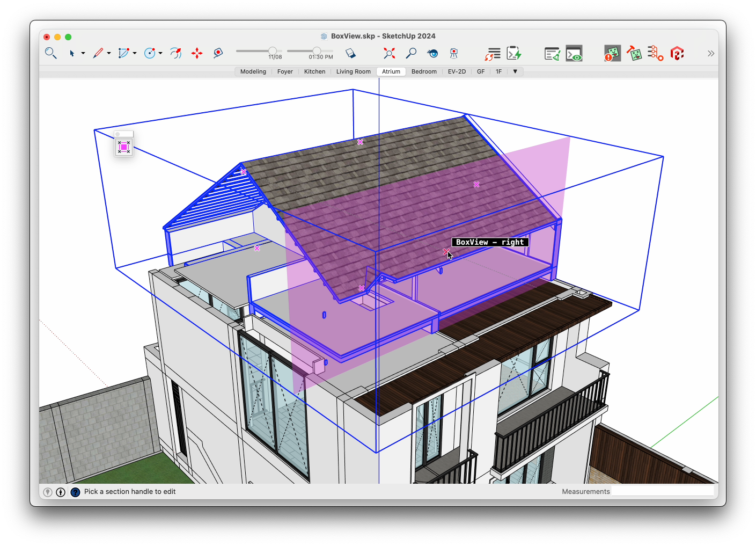Open the Bedroom scene tab

click(424, 71)
